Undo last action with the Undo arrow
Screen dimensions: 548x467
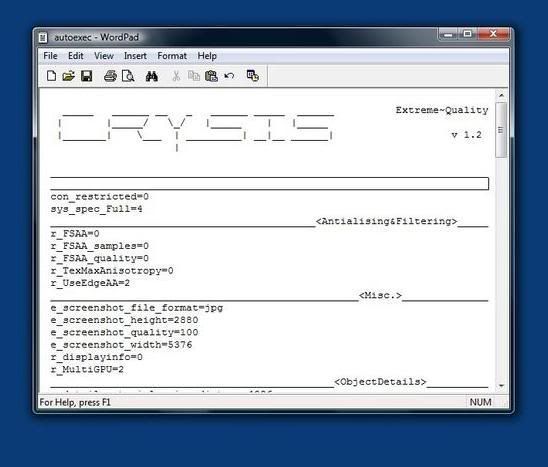(x=229, y=76)
